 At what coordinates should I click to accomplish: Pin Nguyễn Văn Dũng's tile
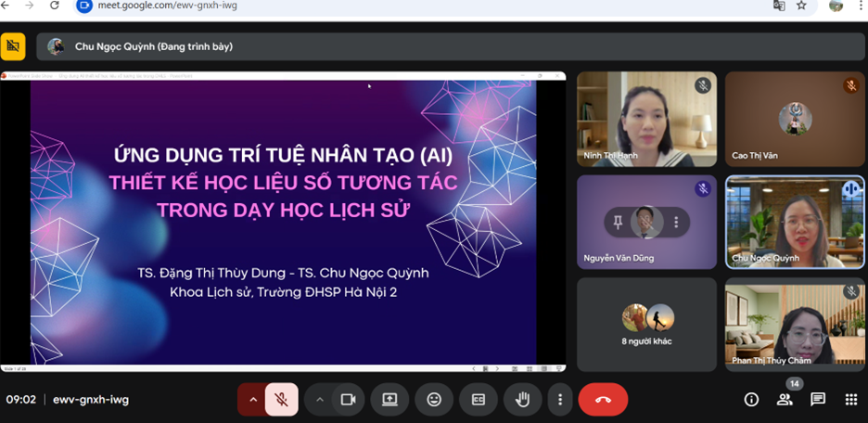(x=616, y=223)
